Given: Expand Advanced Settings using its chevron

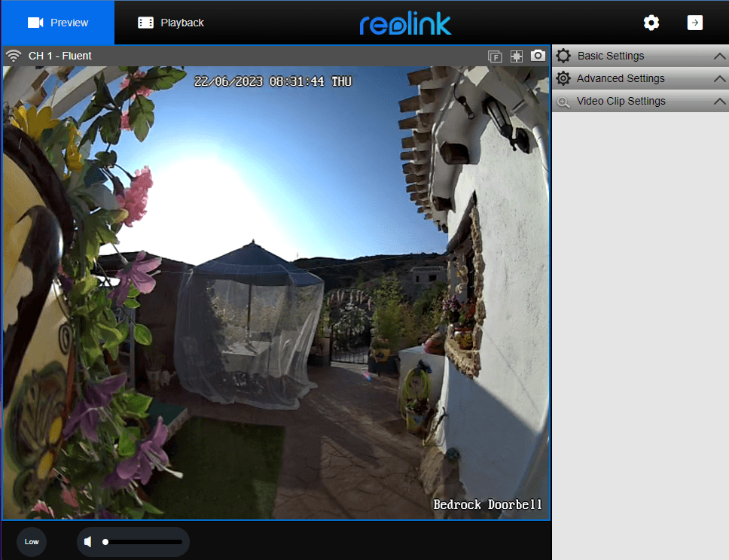Looking at the screenshot, I should (x=719, y=79).
